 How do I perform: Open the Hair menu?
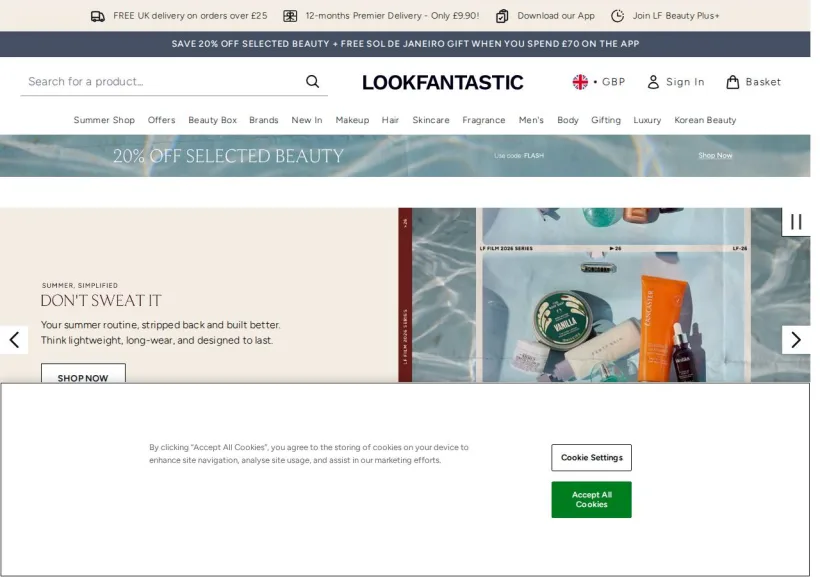390,120
